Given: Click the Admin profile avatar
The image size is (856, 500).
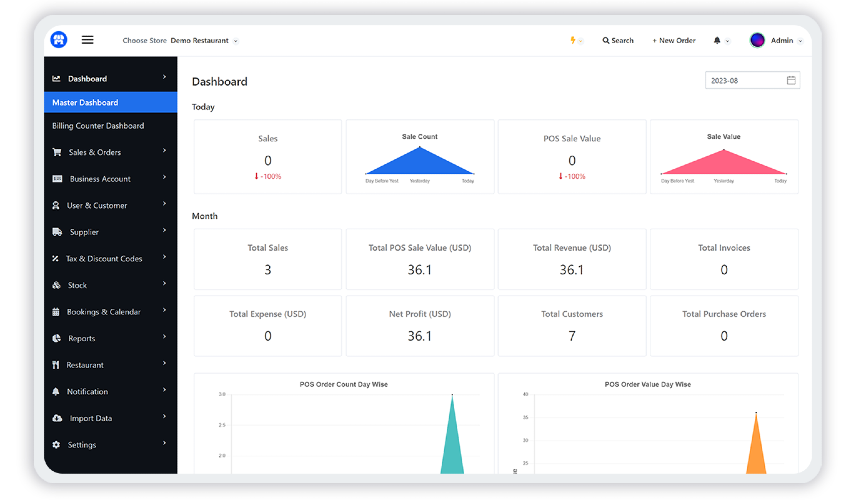Looking at the screenshot, I should (757, 40).
